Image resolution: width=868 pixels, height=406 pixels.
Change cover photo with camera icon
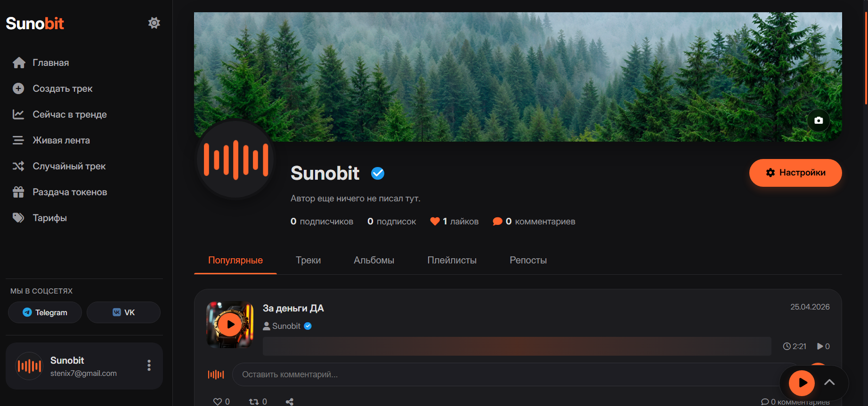pos(819,120)
